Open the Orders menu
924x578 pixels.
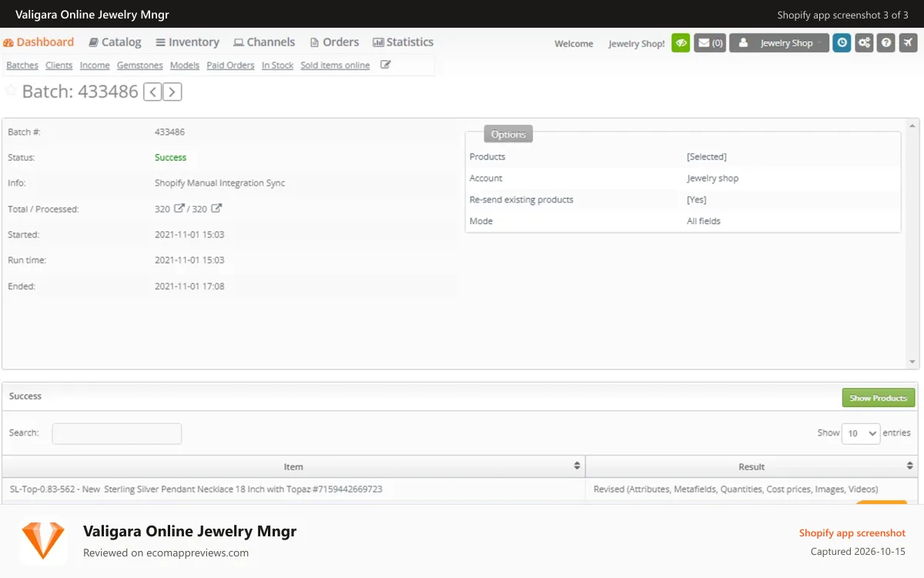[x=334, y=42]
